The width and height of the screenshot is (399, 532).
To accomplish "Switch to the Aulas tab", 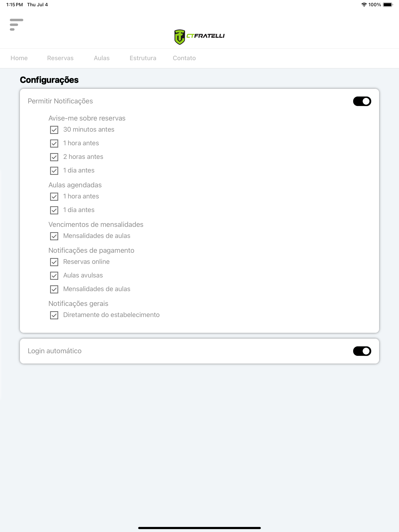I will pyautogui.click(x=102, y=58).
